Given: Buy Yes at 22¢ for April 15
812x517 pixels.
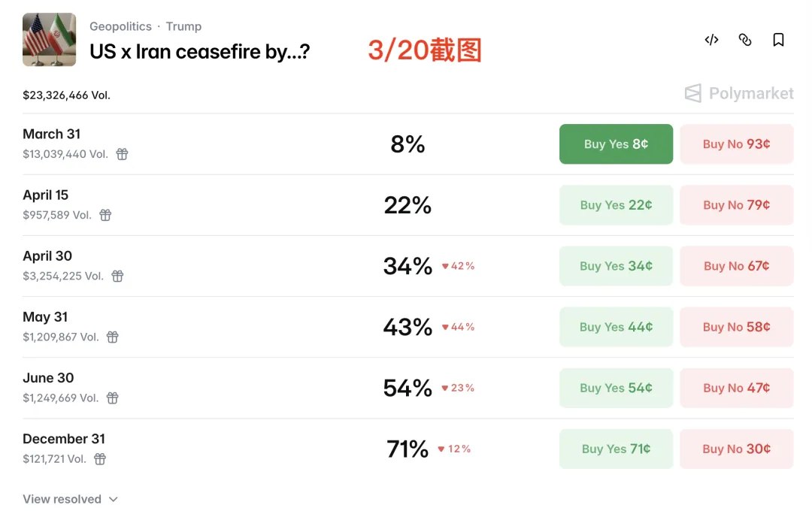Looking at the screenshot, I should [x=616, y=205].
